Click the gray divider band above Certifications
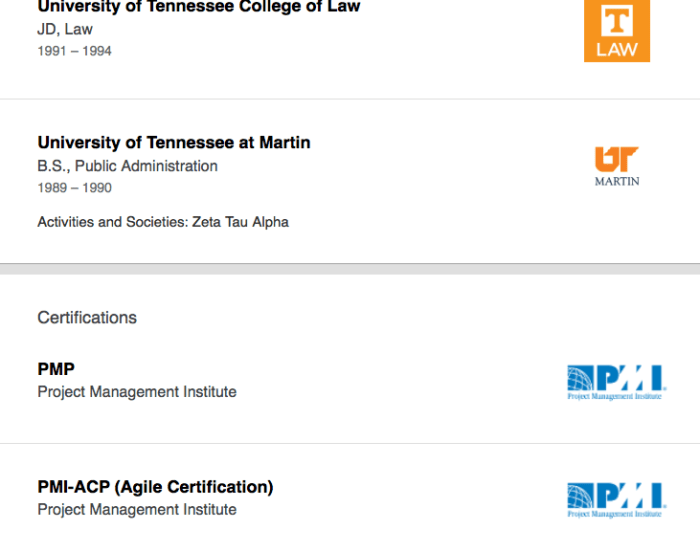 pos(350,269)
